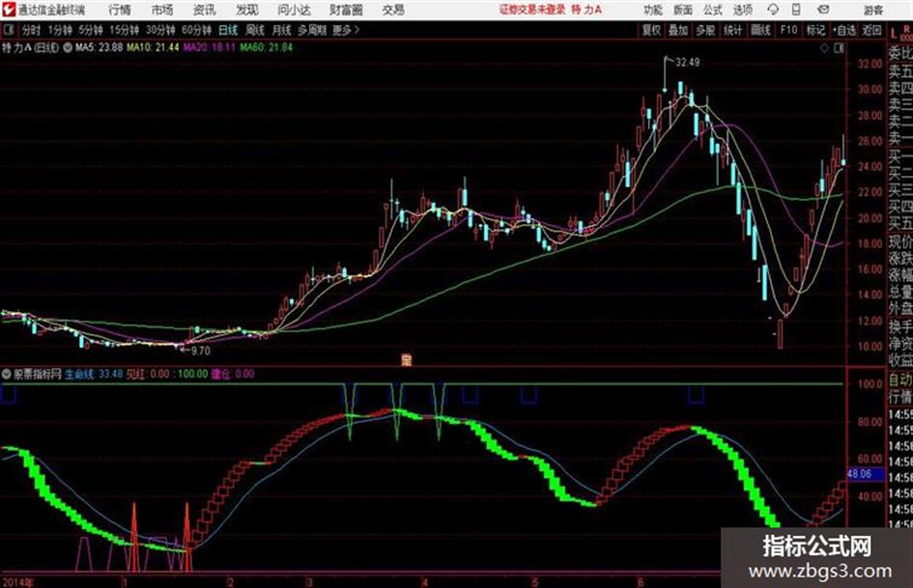Click the MA5: 23.88 value

coord(99,47)
